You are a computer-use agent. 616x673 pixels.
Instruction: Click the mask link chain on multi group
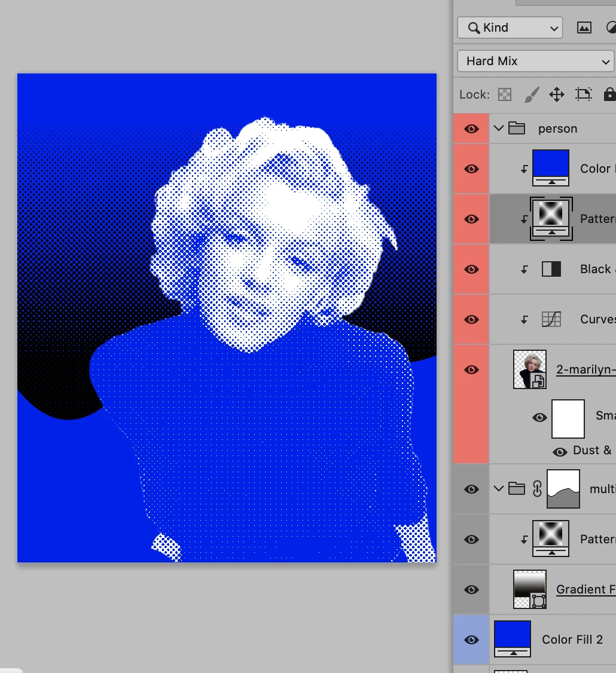click(537, 489)
